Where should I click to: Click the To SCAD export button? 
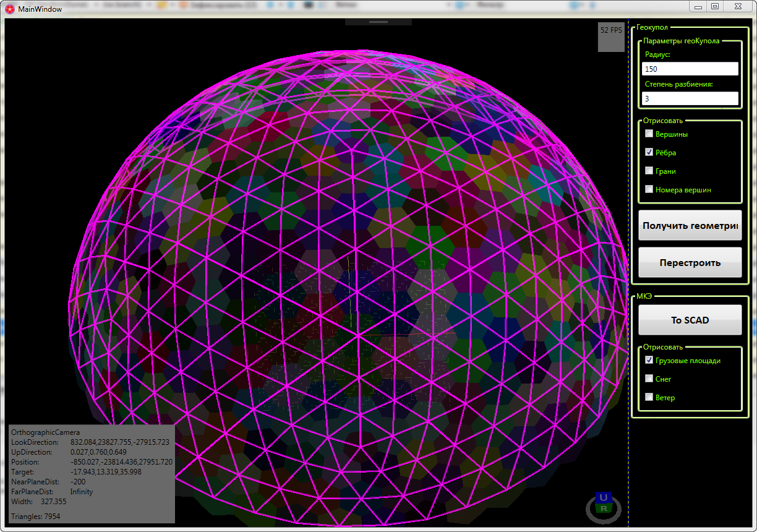tap(690, 320)
